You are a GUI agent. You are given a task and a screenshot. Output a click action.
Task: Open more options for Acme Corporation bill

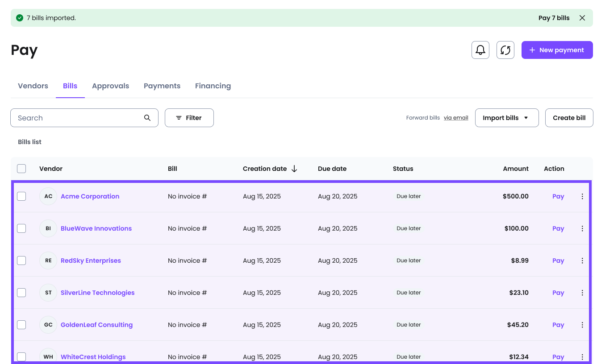(x=582, y=196)
